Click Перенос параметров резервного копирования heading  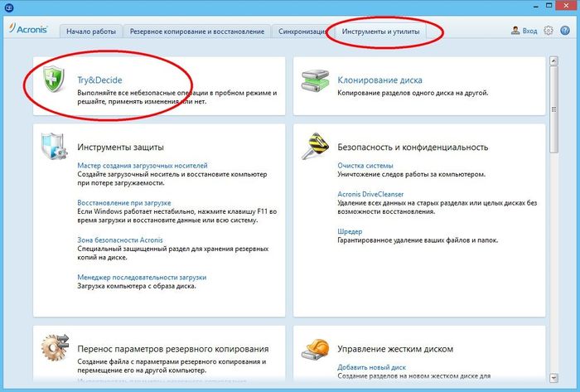pos(172,349)
